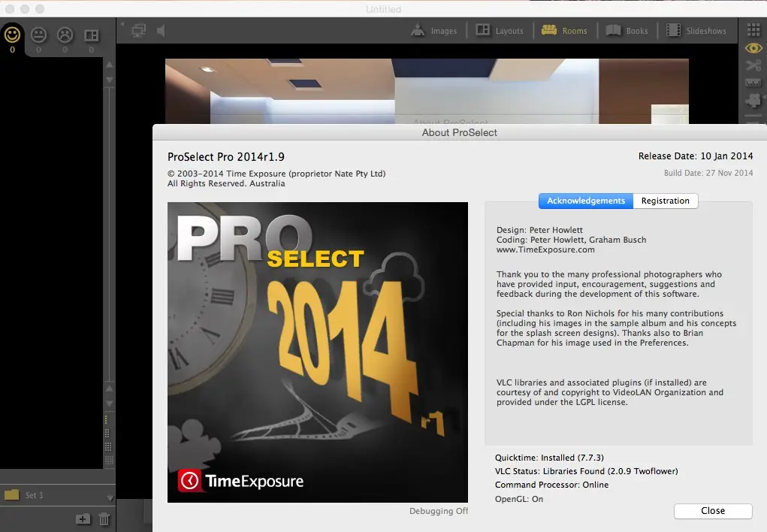Viewport: 767px width, 532px height.
Task: Open the Acknowledgements tab
Action: pyautogui.click(x=585, y=201)
